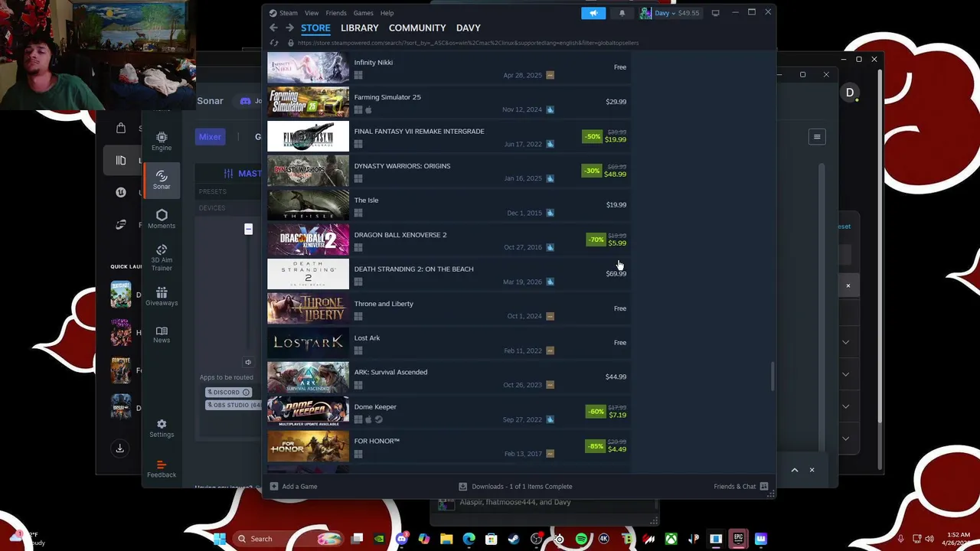
Task: Select Sonar in SteelSeries sidebar
Action: [x=162, y=180]
